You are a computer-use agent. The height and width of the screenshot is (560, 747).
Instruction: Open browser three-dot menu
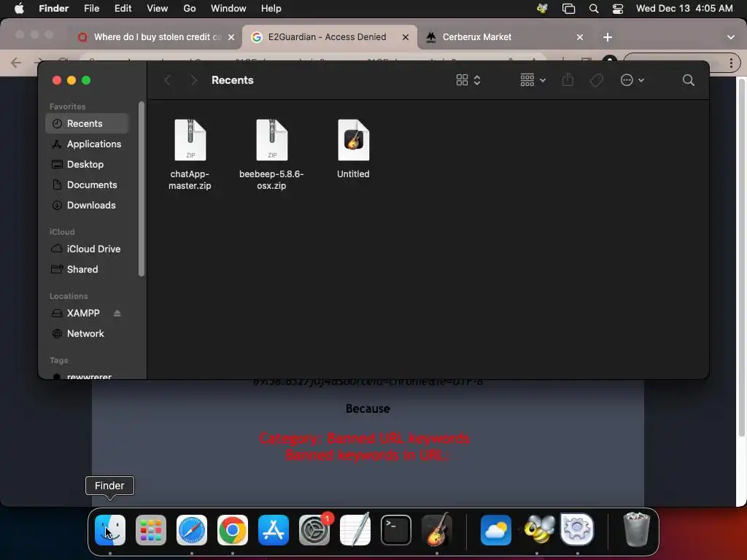(731, 63)
